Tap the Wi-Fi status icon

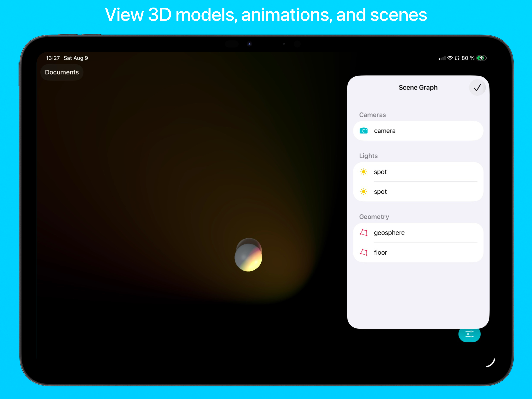tap(450, 58)
